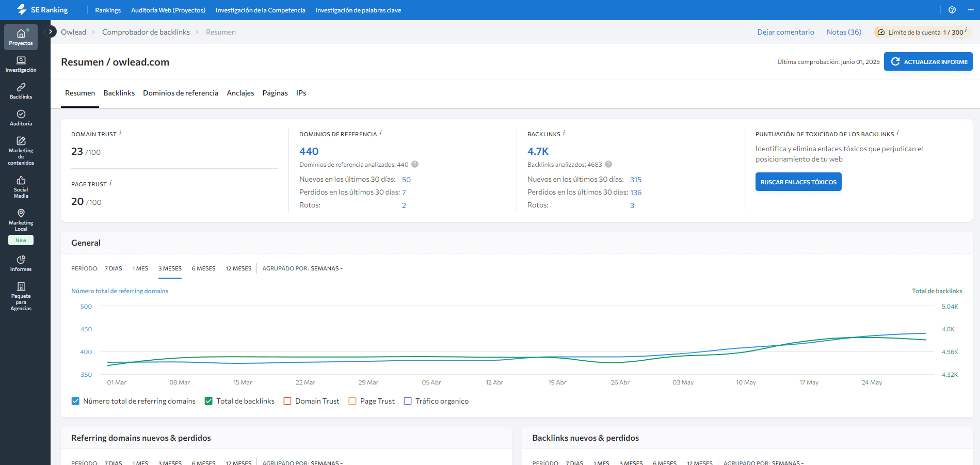The image size is (980, 465).
Task: Click question icon beside dominios analizados
Action: [415, 164]
